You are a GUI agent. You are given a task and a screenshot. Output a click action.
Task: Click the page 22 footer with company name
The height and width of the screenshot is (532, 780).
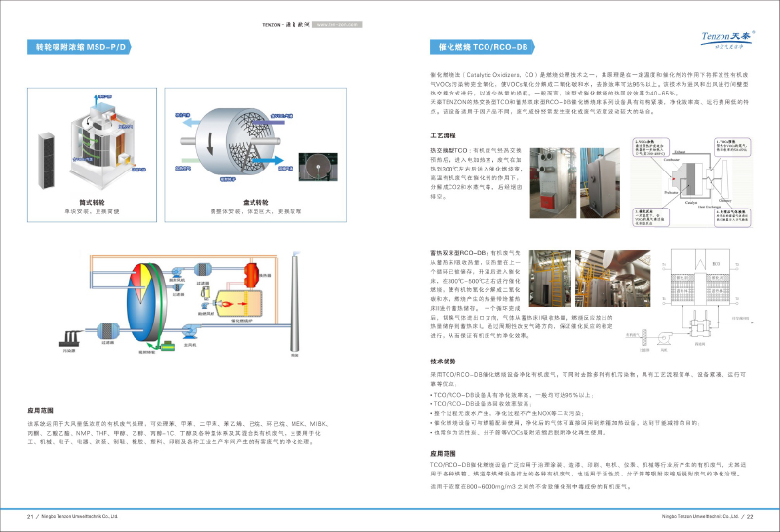coord(708,517)
